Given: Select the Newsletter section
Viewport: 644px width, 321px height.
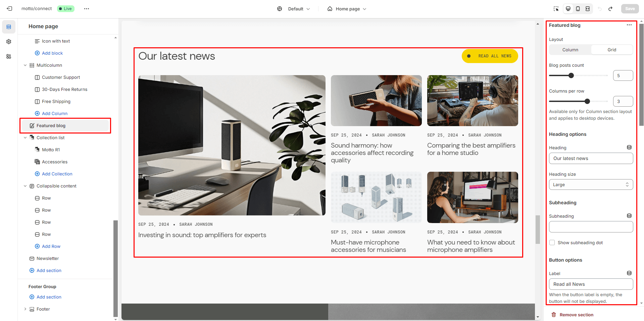Looking at the screenshot, I should [x=48, y=258].
